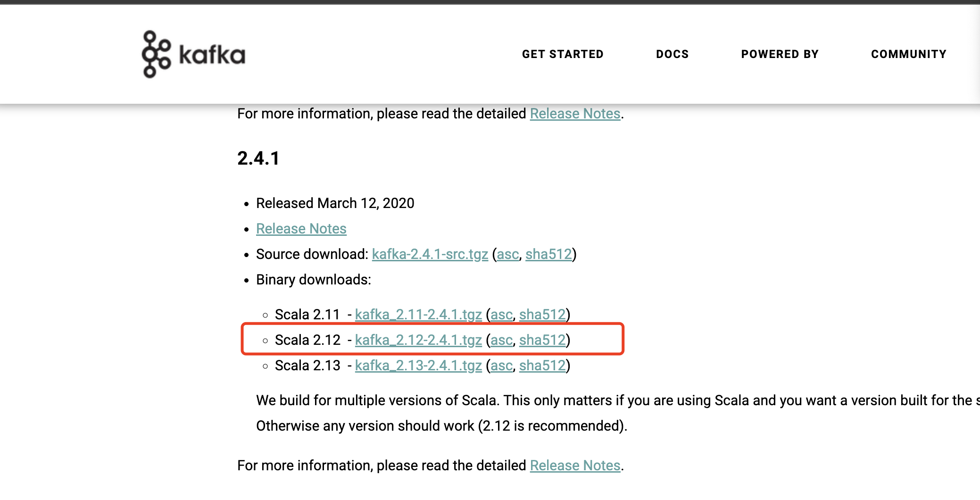The width and height of the screenshot is (980, 500).
Task: Open the sha512 checksum for the source download
Action: coord(548,254)
